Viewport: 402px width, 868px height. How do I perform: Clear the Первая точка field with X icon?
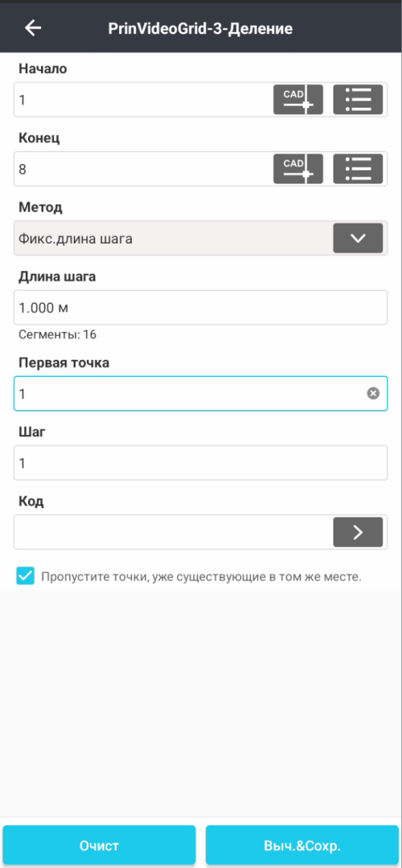coord(373,394)
